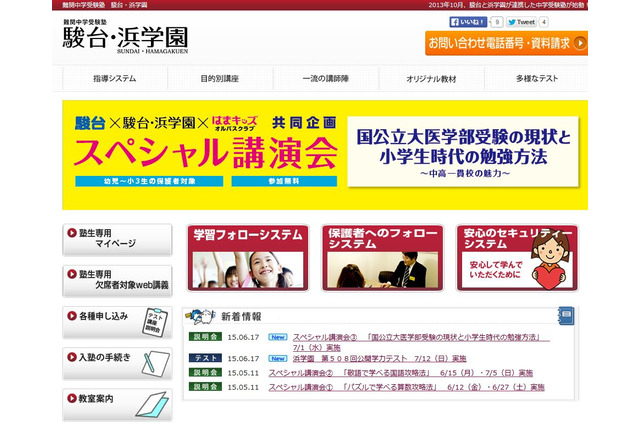Open 浜学園 第508回公開学力テスト news link
The image size is (640, 426).
(379, 359)
